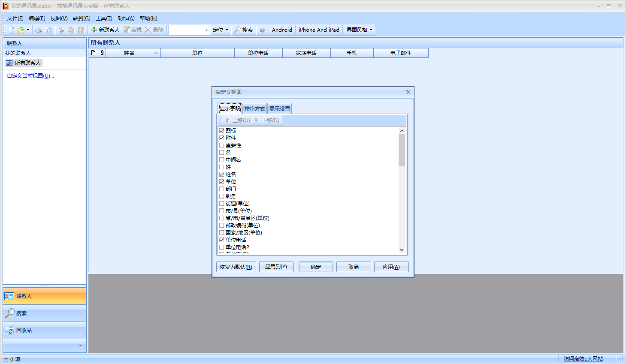Open the 动作(A) menu
Viewport: 626px width, 364px height.
click(126, 18)
